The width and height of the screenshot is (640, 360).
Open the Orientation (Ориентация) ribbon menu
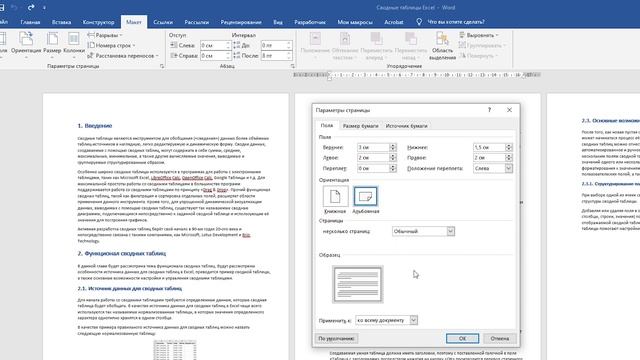(26, 43)
